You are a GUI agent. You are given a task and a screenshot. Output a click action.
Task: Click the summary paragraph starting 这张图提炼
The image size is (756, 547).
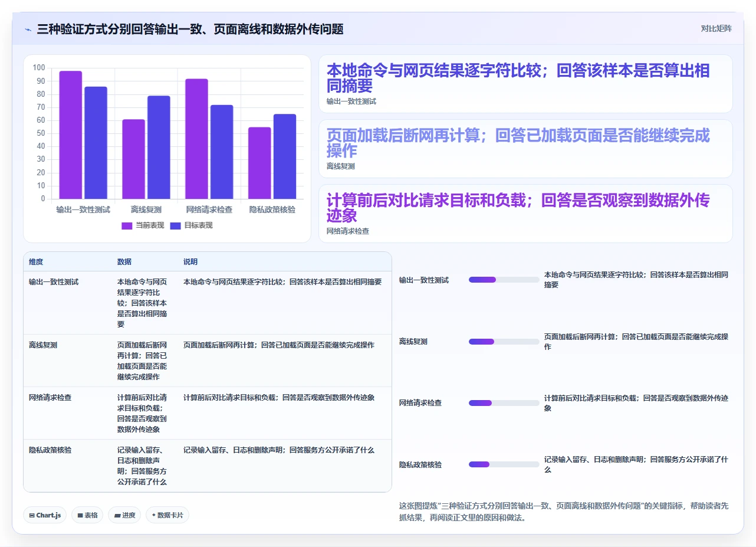[x=564, y=512]
